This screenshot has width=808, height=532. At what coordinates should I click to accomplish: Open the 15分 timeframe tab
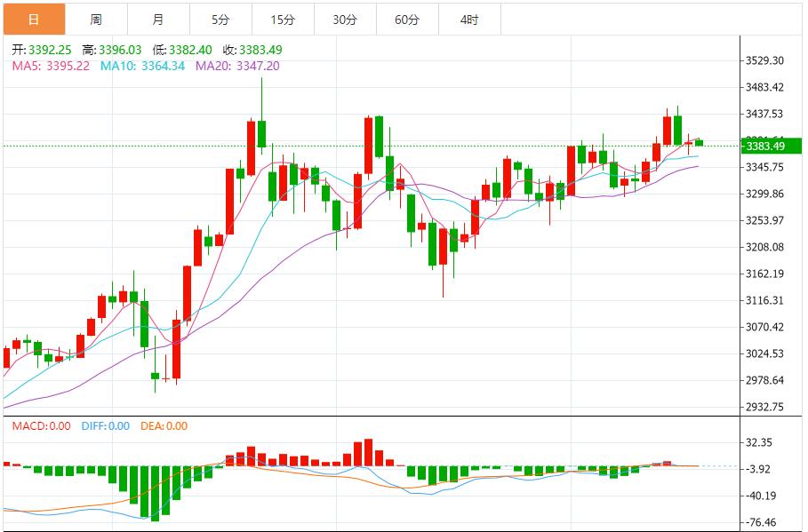tap(283, 20)
